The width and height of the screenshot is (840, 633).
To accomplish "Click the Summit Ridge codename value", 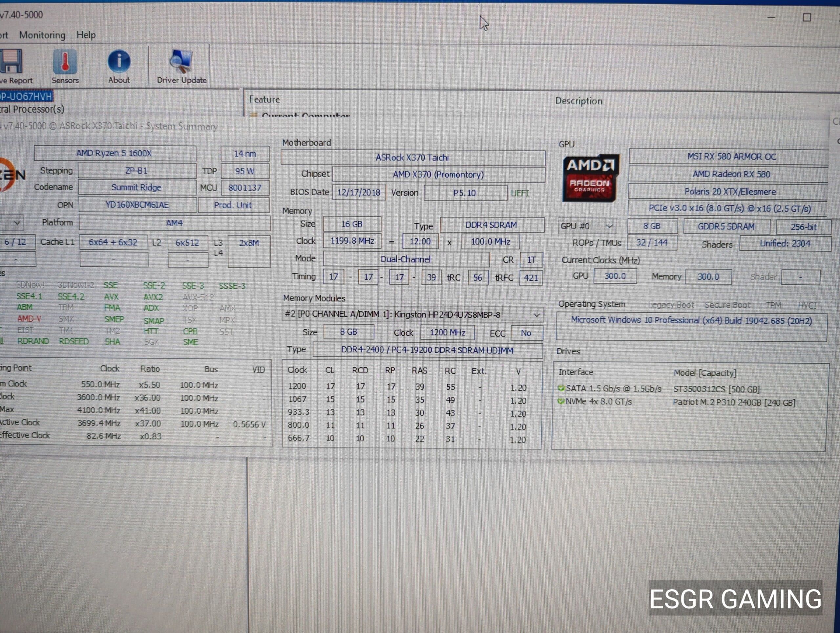I will click(137, 187).
